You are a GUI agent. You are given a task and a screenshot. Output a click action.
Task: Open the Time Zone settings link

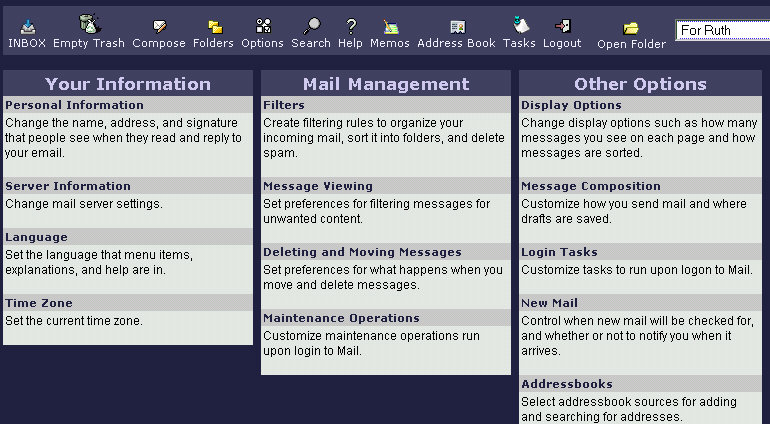pyautogui.click(x=38, y=303)
